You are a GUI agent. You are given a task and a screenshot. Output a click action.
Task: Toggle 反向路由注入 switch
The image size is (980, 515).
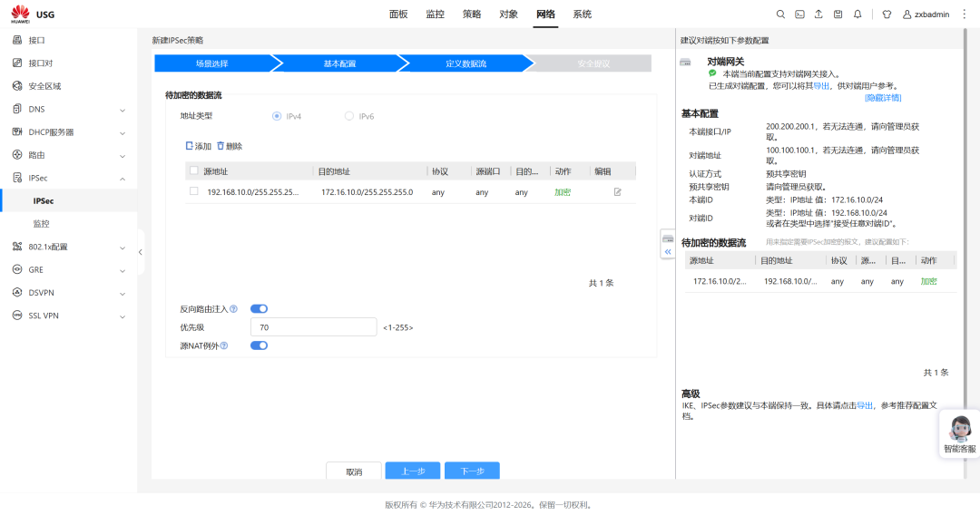pyautogui.click(x=259, y=309)
